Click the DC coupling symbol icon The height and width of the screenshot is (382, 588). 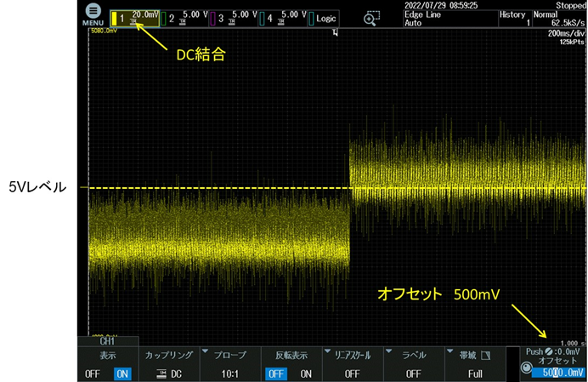(x=162, y=373)
